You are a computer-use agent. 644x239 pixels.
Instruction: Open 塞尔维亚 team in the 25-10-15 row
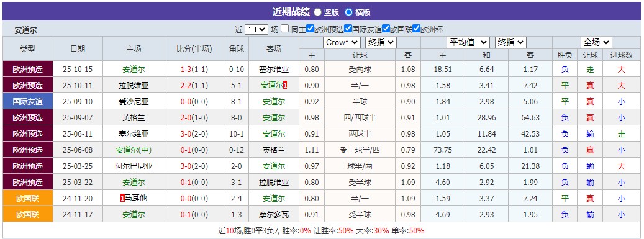click(274, 70)
